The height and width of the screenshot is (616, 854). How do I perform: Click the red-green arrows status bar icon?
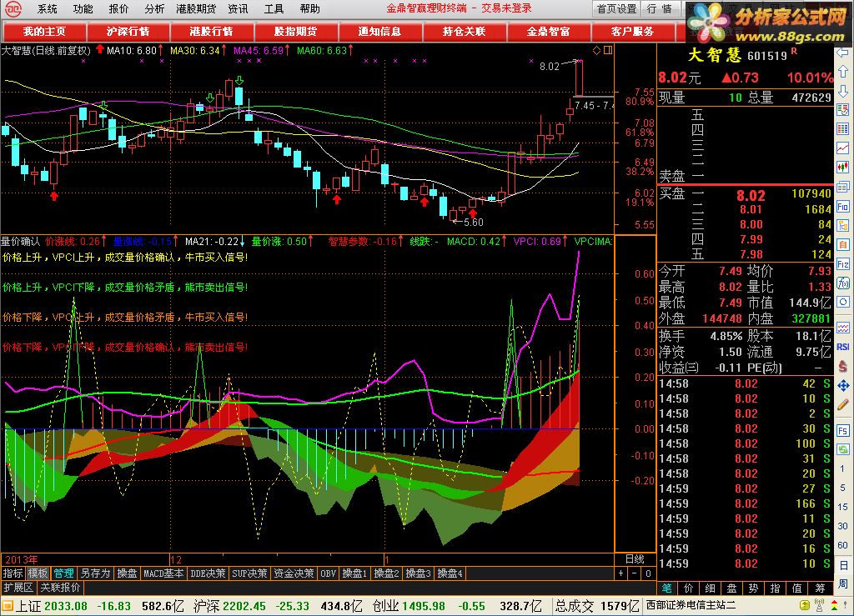834,605
